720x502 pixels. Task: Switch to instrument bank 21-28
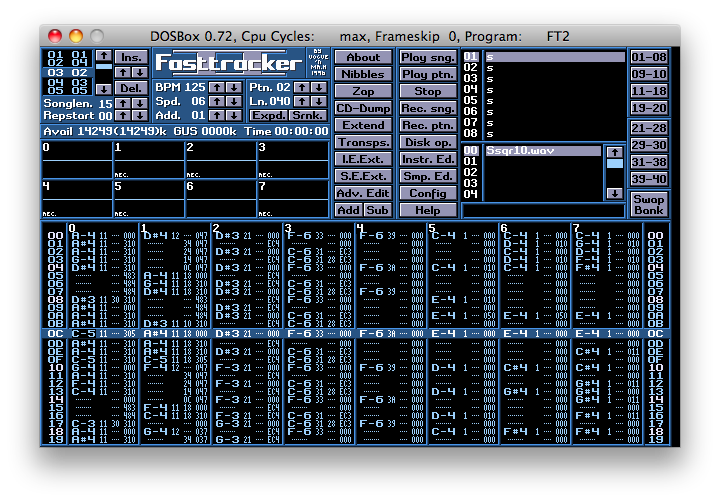(649, 128)
